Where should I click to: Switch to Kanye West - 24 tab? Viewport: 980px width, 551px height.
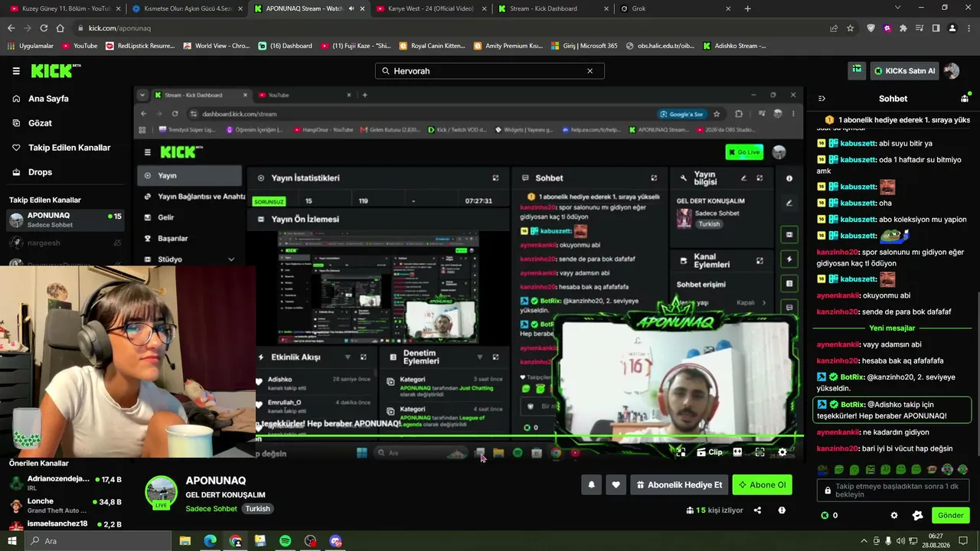tap(430, 8)
